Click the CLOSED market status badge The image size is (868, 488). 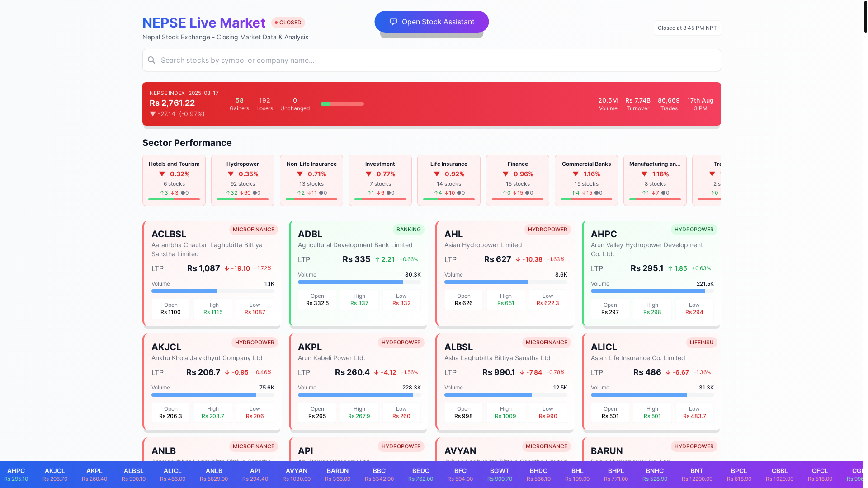click(288, 23)
